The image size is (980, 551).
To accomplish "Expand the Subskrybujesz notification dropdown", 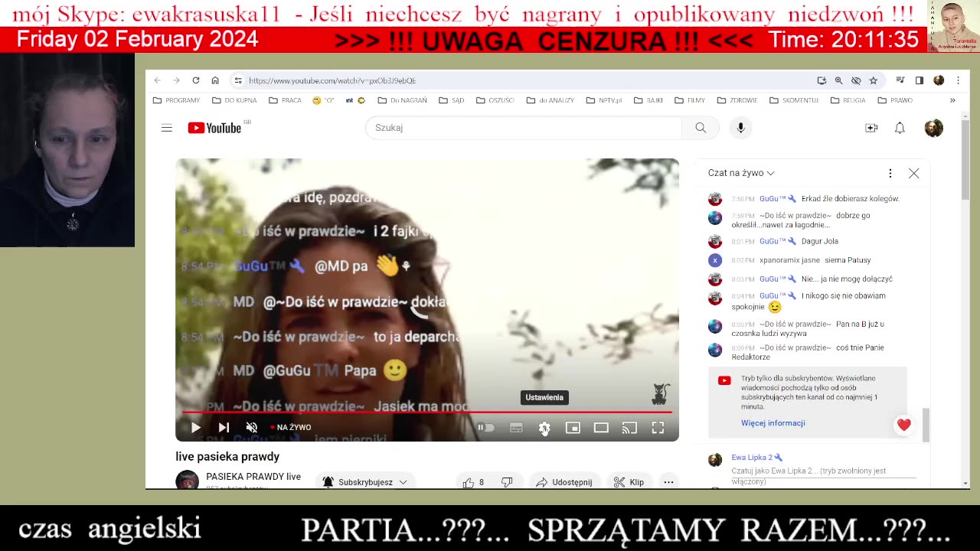I will click(x=365, y=482).
